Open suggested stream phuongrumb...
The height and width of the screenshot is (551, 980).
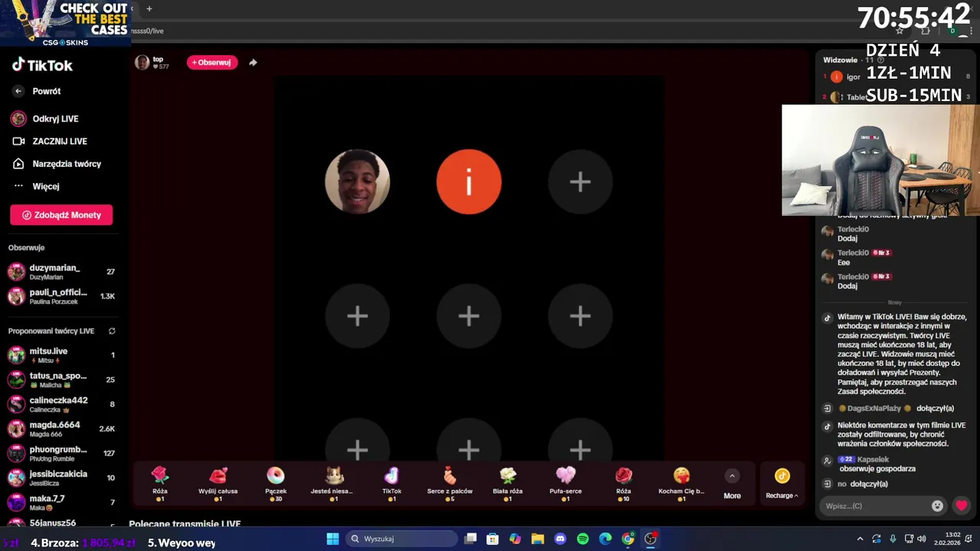point(61,453)
